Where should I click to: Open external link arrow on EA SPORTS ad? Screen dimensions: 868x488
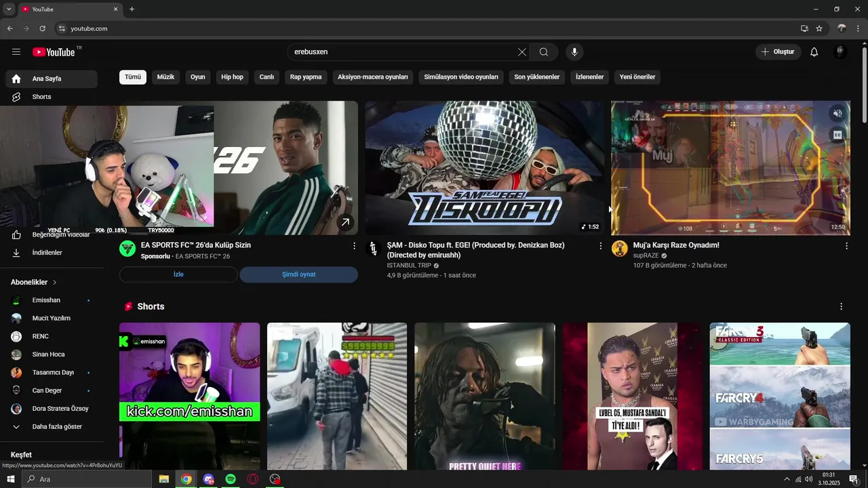[x=345, y=222]
